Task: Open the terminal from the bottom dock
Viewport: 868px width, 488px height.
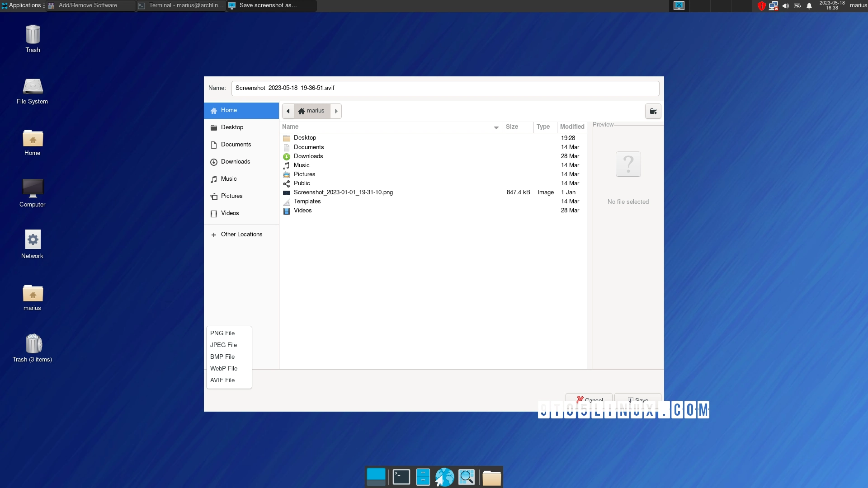Action: point(401,477)
